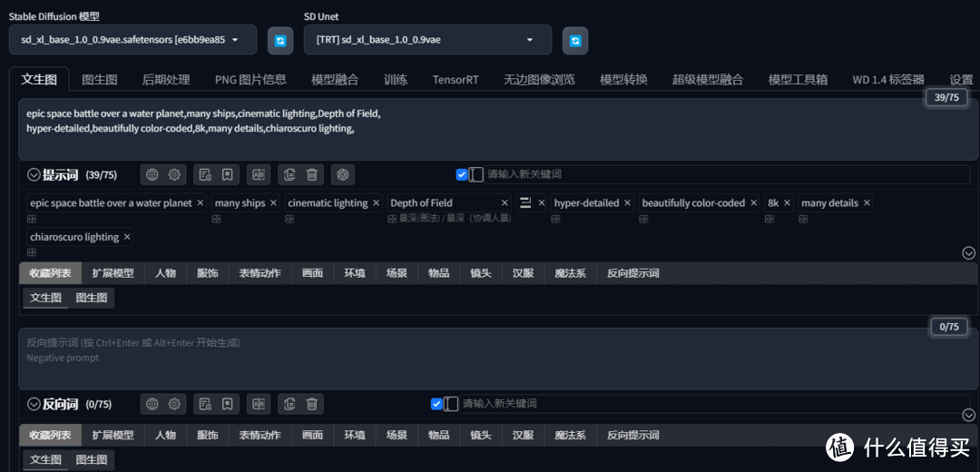This screenshot has width=980, height=472.
Task: Open the Stable Diffusion model dropdown
Action: tap(132, 39)
